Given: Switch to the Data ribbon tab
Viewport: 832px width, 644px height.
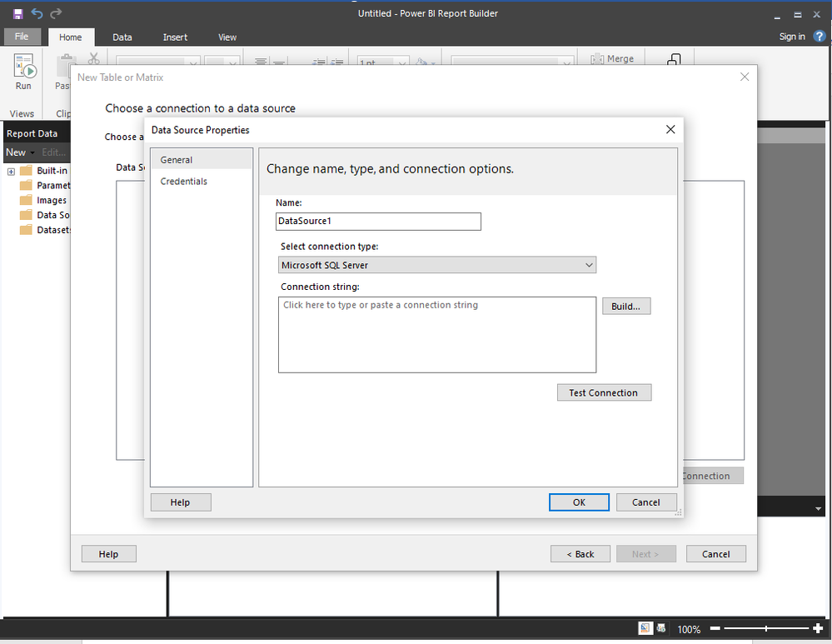Looking at the screenshot, I should [x=122, y=37].
